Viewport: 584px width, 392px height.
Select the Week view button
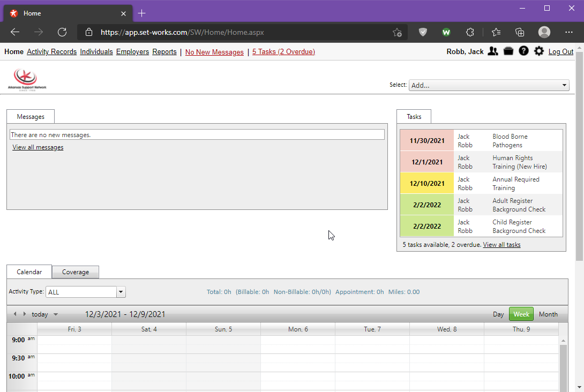click(521, 314)
